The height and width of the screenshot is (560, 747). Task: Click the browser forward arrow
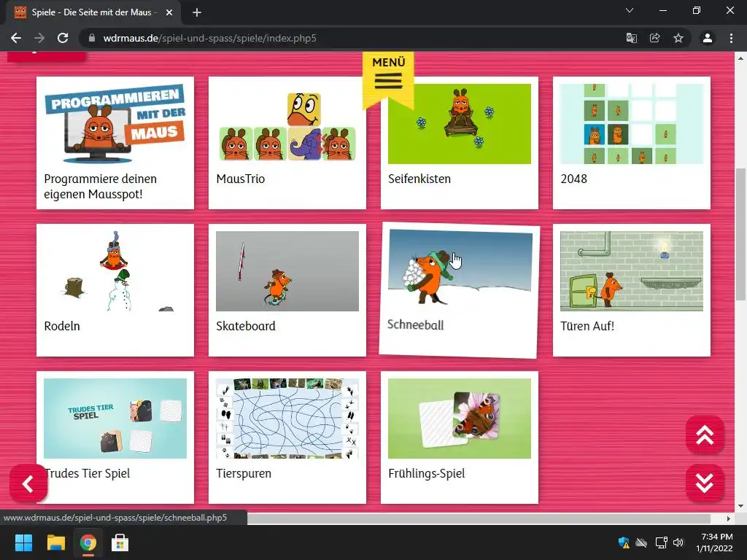pyautogui.click(x=39, y=38)
